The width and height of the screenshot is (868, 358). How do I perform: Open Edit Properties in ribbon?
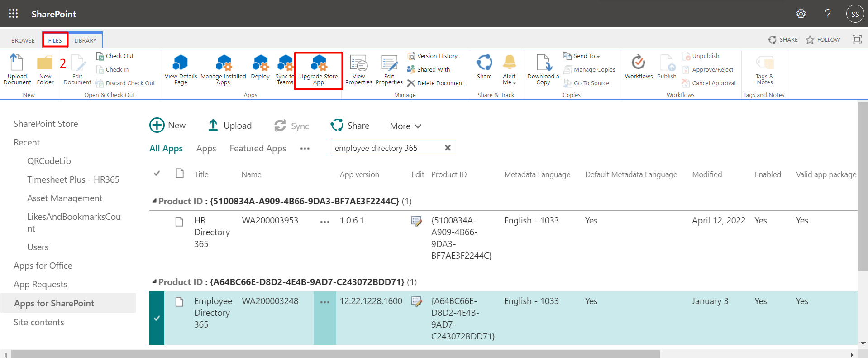[389, 69]
